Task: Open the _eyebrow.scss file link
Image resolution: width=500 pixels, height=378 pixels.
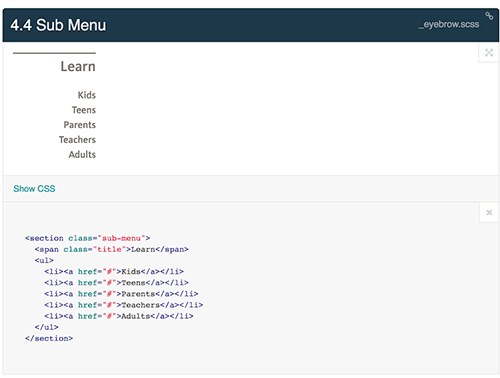Action: [x=449, y=24]
